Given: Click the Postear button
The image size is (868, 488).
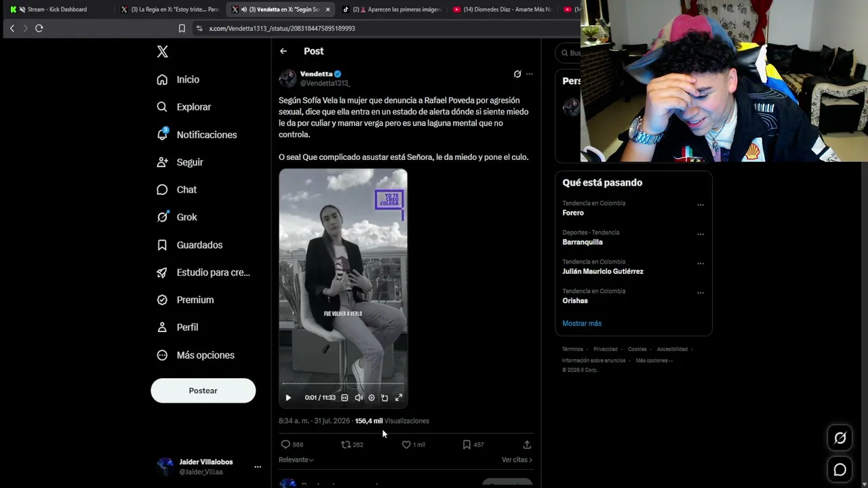Looking at the screenshot, I should (203, 390).
